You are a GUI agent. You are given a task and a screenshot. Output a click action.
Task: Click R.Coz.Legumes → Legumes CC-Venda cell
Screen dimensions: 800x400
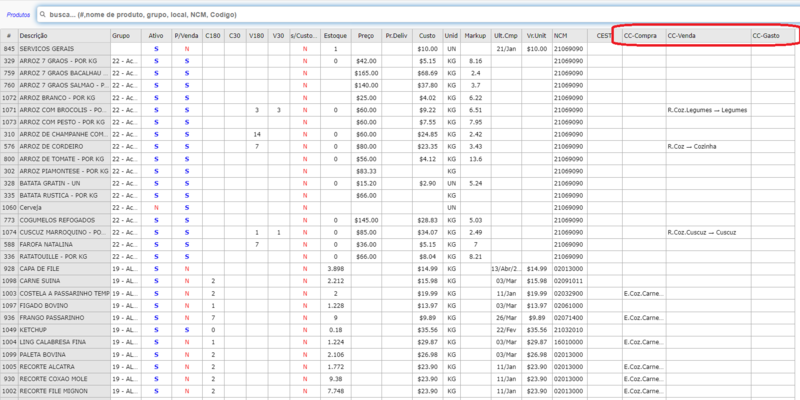[x=708, y=110]
